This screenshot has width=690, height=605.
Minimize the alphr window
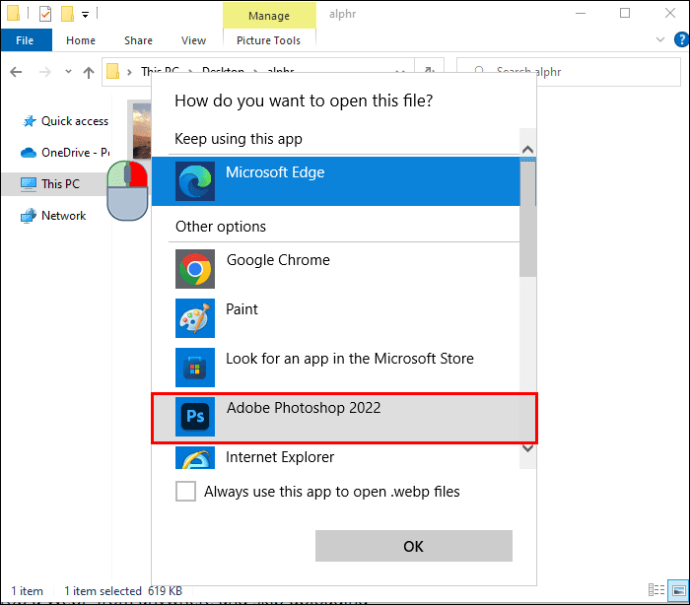click(x=581, y=13)
